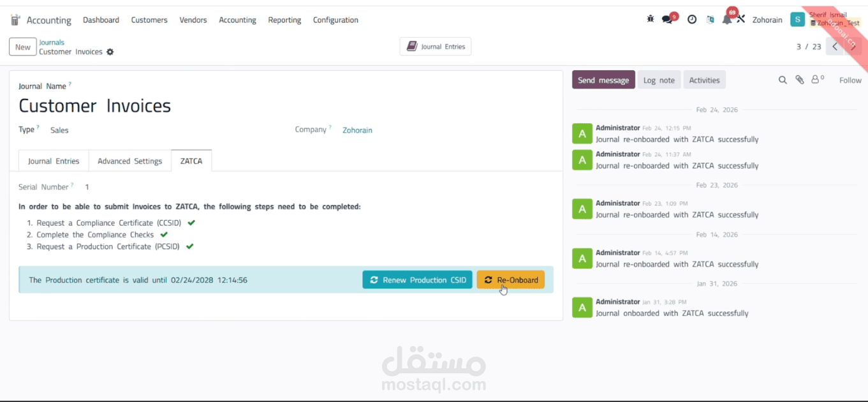Click help tooltip beside Journal Name
This screenshot has height=402, width=868.
pyautogui.click(x=70, y=84)
